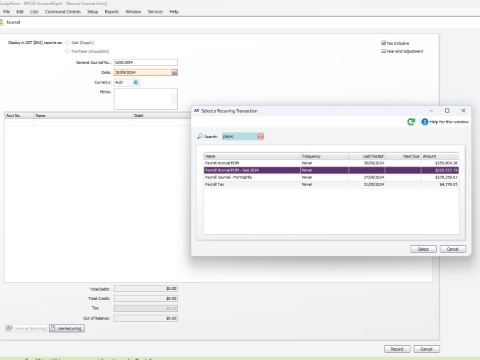Open the Lists menu
Image resolution: width=480 pixels, height=360 pixels.
tap(34, 12)
